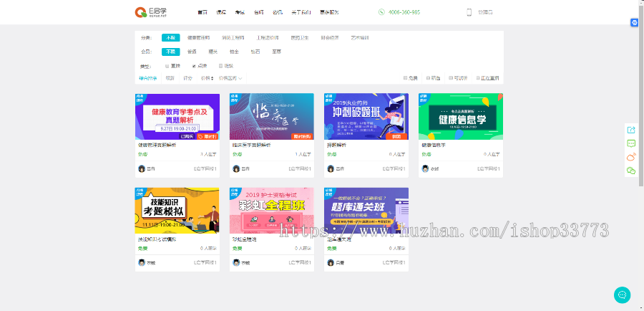Viewport: 644px width, 311px height.
Task: Filter category by 财会经济
Action: tap(330, 37)
